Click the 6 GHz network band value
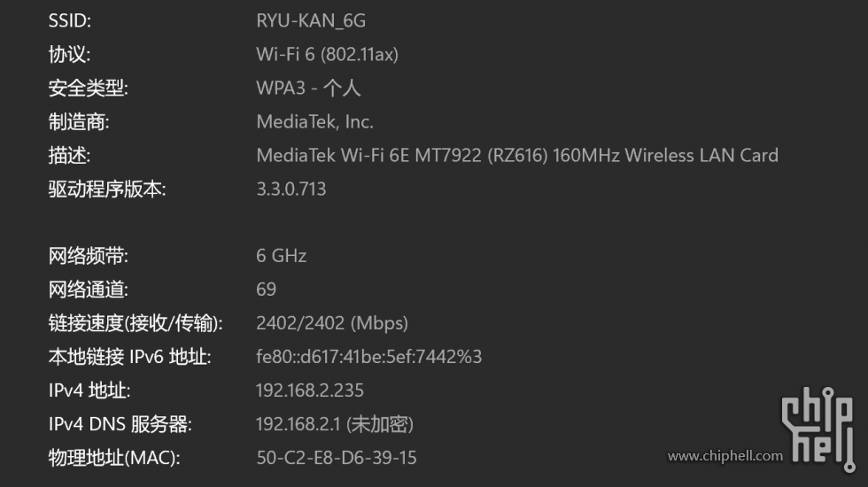Image resolution: width=868 pixels, height=487 pixels. (x=282, y=256)
